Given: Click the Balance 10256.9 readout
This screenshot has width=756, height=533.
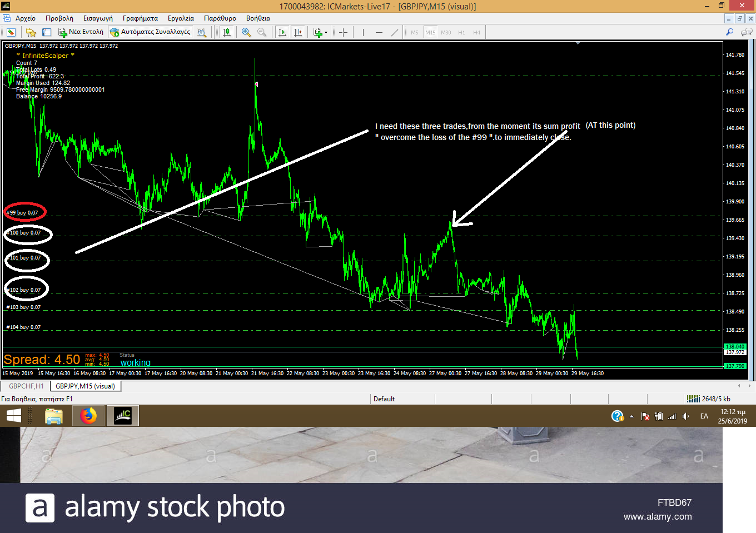Looking at the screenshot, I should [x=39, y=96].
